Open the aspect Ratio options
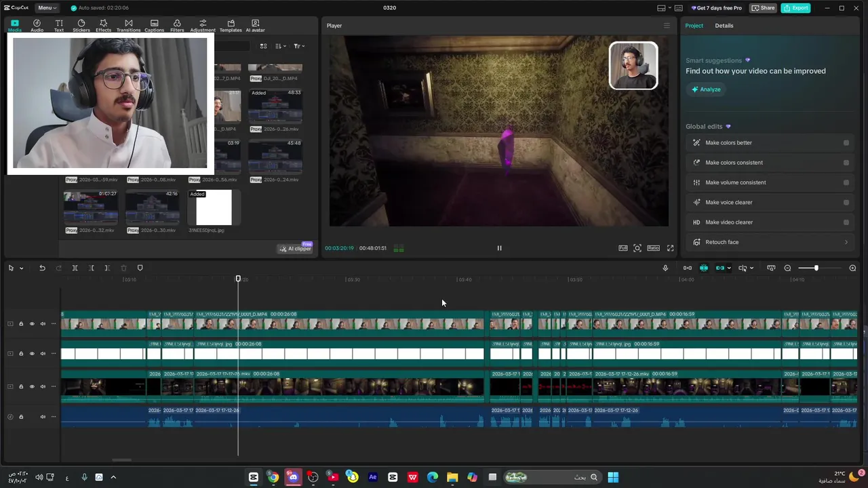Viewport: 868px width, 488px height. tap(653, 248)
